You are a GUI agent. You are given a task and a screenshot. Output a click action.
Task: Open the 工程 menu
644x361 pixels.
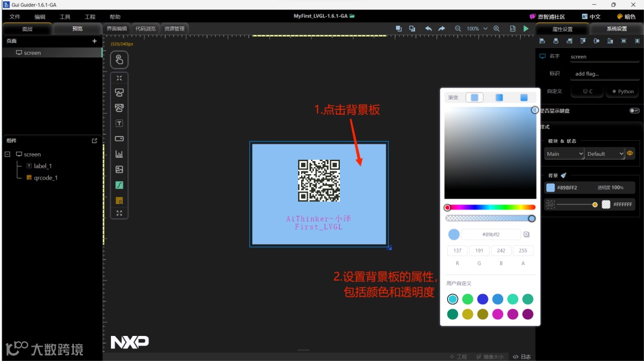pyautogui.click(x=89, y=16)
